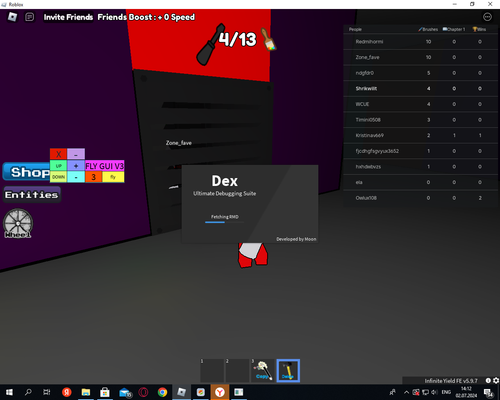Open Infinite Yield settings gear
The width and height of the screenshot is (500, 400).
click(x=496, y=380)
